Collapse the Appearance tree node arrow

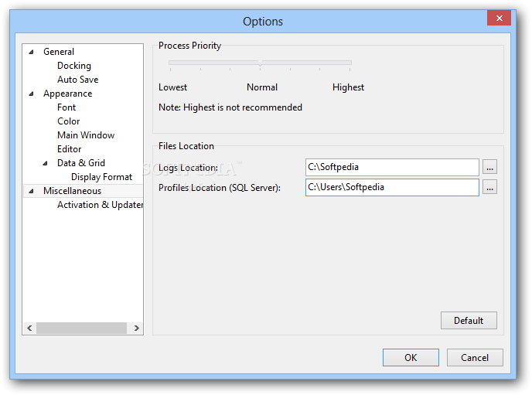pos(31,94)
